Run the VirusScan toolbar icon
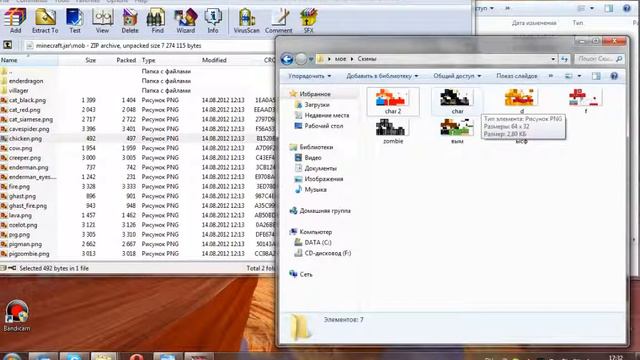This screenshot has height=360, width=640. (x=247, y=20)
